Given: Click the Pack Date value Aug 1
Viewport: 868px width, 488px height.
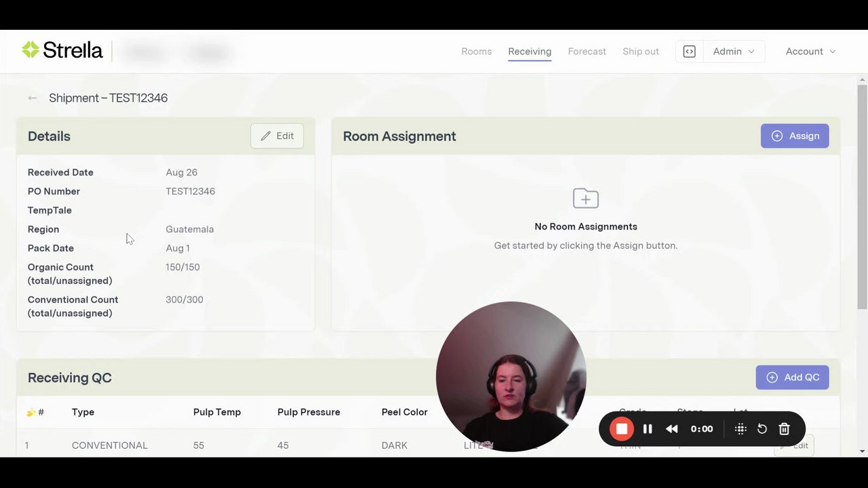Looking at the screenshot, I should 178,248.
